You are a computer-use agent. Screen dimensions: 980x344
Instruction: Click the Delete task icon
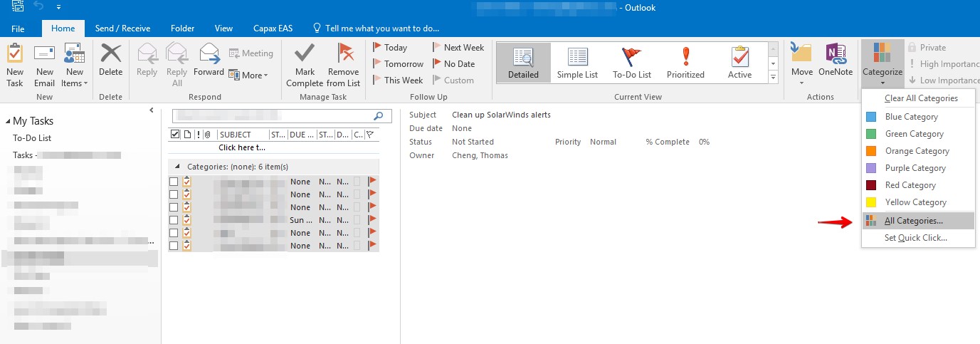point(110,56)
